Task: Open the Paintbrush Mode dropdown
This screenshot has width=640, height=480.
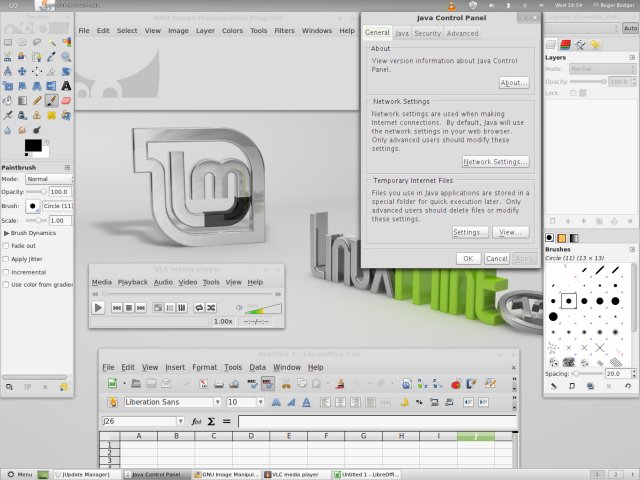Action: [x=48, y=178]
